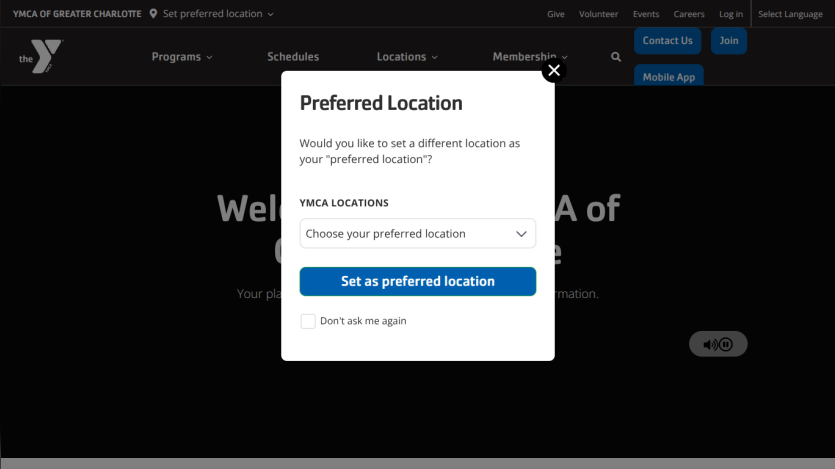This screenshot has width=835, height=469.
Task: Open Select Language selector
Action: point(790,14)
